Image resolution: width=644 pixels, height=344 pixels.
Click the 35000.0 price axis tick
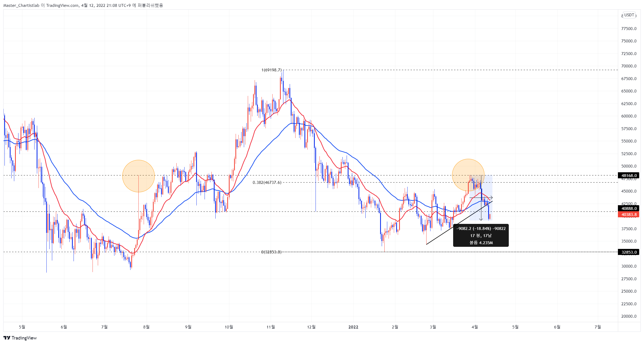pos(629,241)
